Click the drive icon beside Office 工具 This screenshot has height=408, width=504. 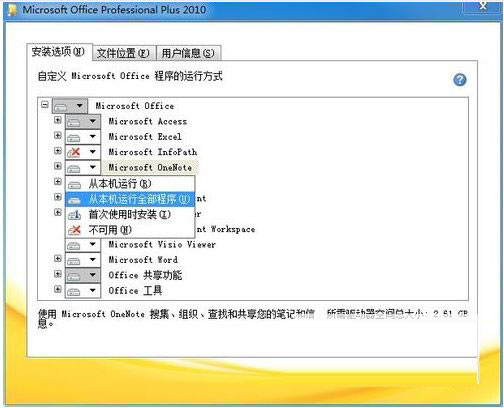click(73, 292)
